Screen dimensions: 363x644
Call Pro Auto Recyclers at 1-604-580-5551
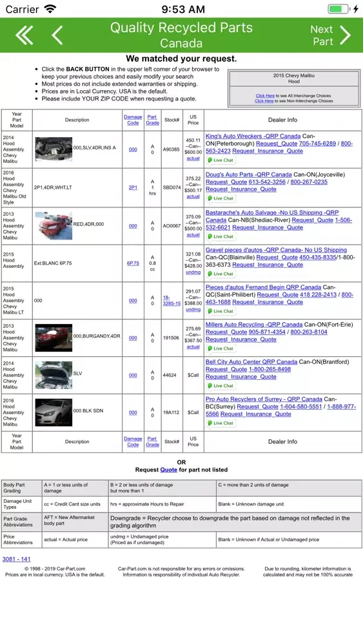click(x=301, y=406)
